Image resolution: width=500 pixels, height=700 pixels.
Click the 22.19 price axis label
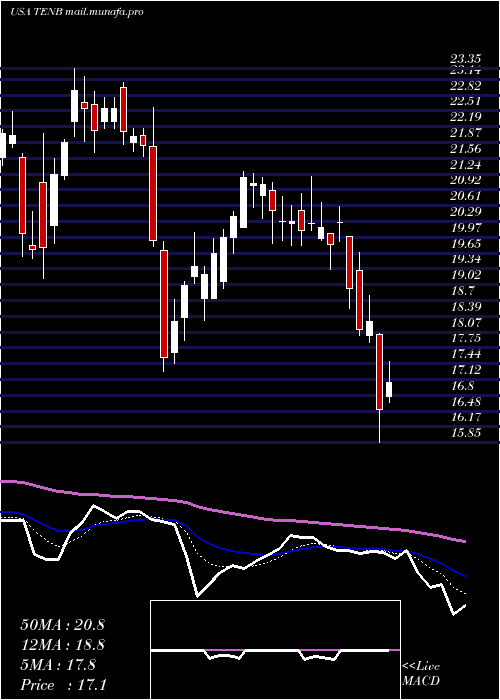tap(465, 117)
